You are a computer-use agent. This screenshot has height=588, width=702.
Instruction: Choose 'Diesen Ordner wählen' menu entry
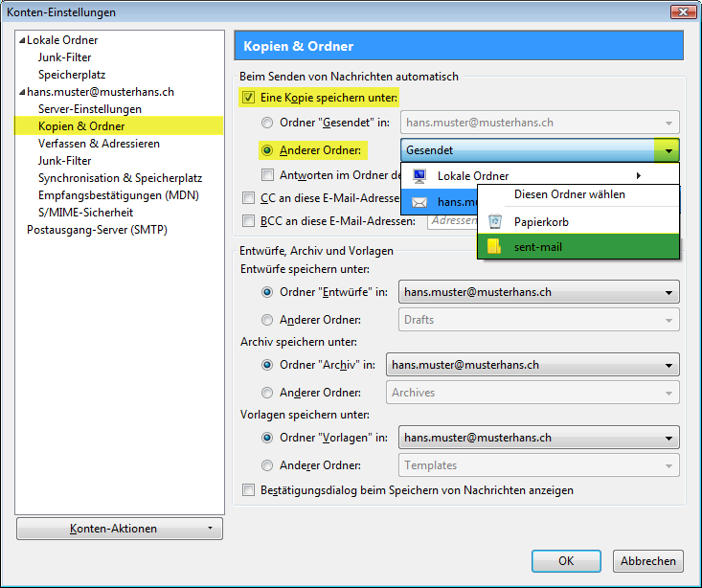coord(569,194)
